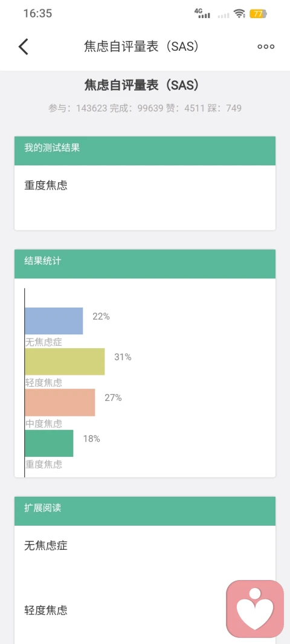Tap the 重度焦虑 test result text

click(46, 185)
